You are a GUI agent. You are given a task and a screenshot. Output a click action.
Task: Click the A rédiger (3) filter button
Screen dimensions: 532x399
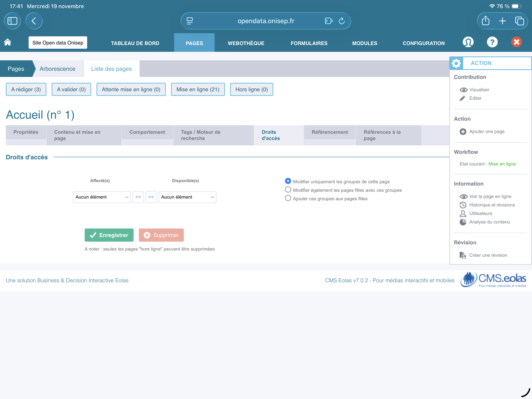[26, 90]
